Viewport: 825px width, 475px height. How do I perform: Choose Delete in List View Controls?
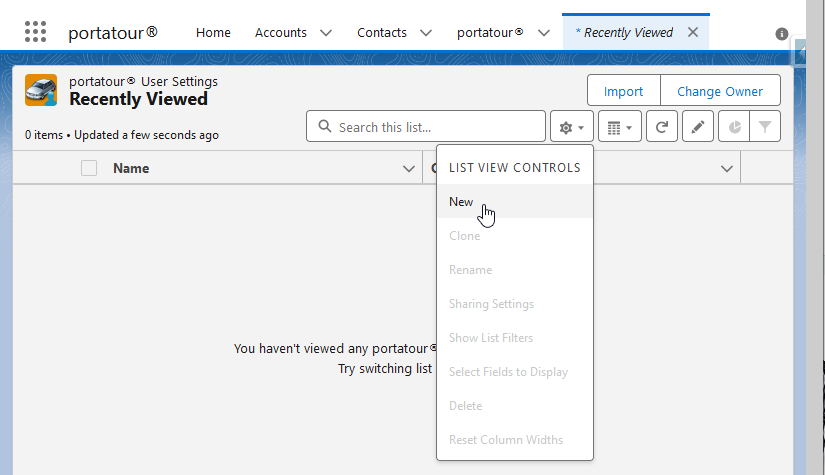click(515, 406)
